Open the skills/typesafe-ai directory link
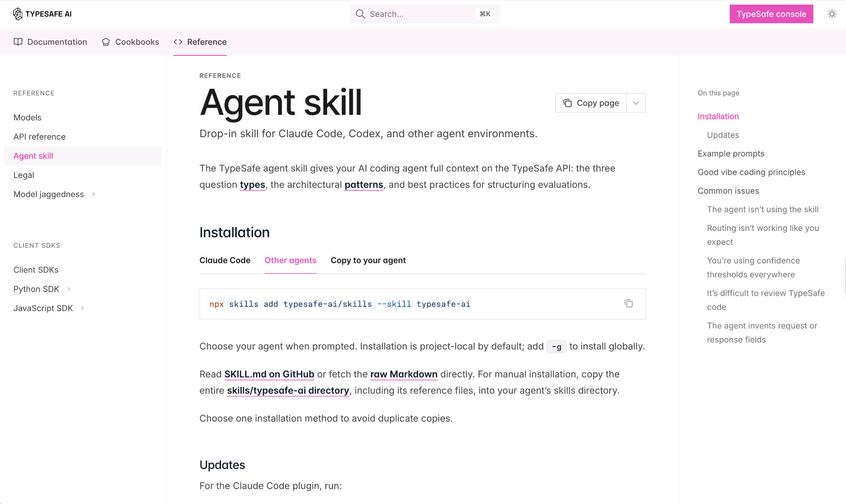Image resolution: width=846 pixels, height=504 pixels. point(288,390)
